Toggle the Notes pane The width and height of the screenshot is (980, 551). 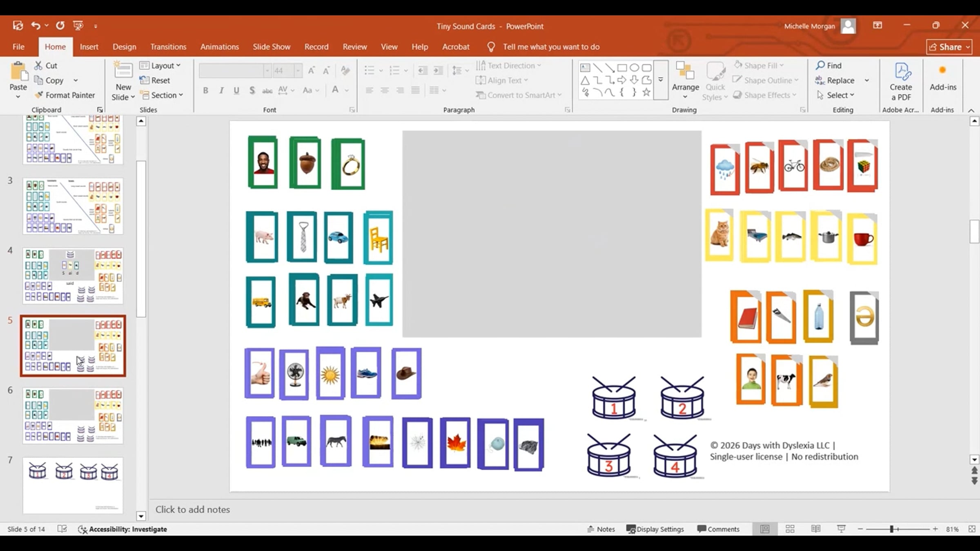click(601, 529)
